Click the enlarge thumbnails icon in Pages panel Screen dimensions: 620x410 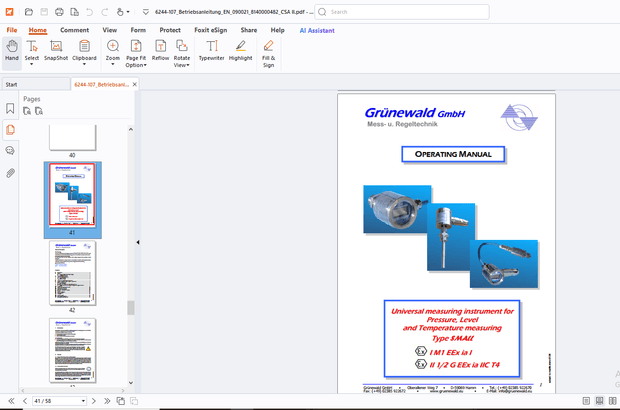27,111
